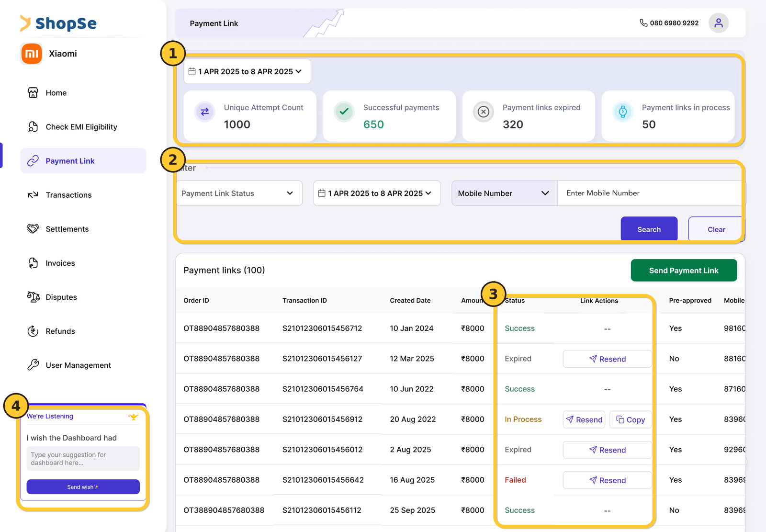Expand the Payment Link Status dropdown
This screenshot has height=532, width=766.
click(239, 193)
